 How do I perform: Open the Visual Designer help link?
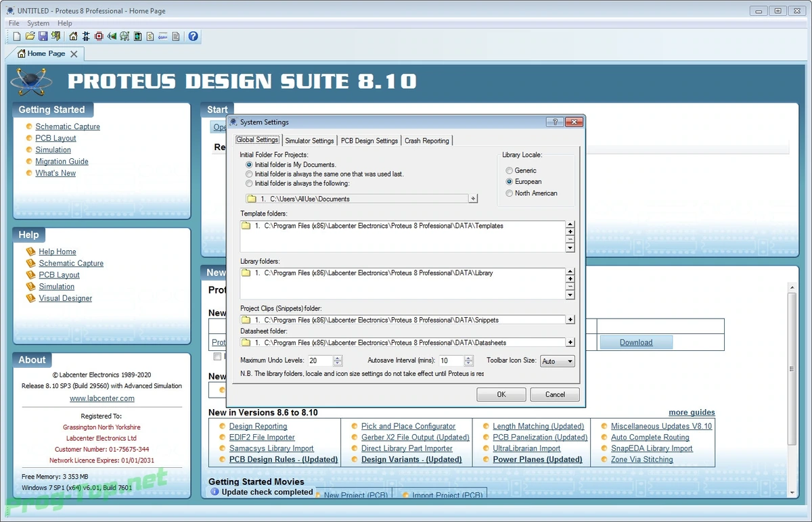click(x=65, y=298)
